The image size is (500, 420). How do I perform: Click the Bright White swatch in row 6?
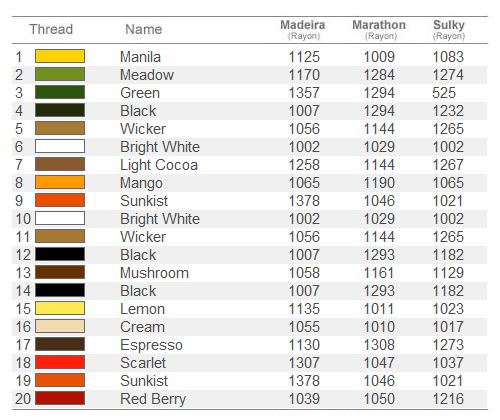60,146
